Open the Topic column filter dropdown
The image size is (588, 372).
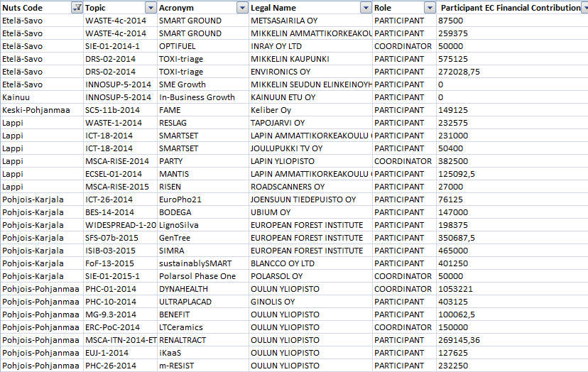pos(151,8)
